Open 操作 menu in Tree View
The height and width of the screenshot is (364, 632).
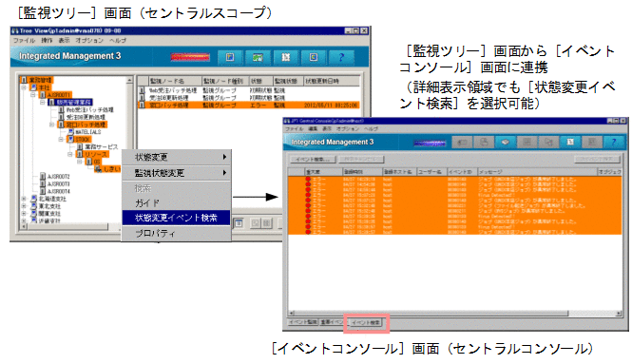coord(47,40)
